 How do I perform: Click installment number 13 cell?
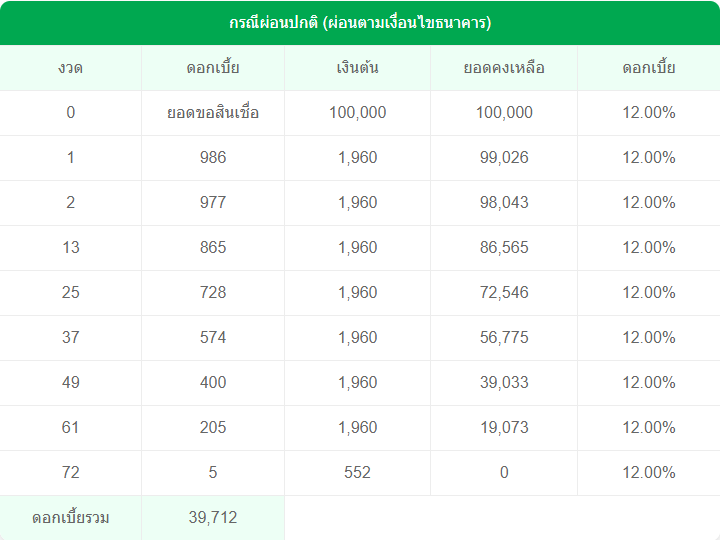(x=70, y=248)
